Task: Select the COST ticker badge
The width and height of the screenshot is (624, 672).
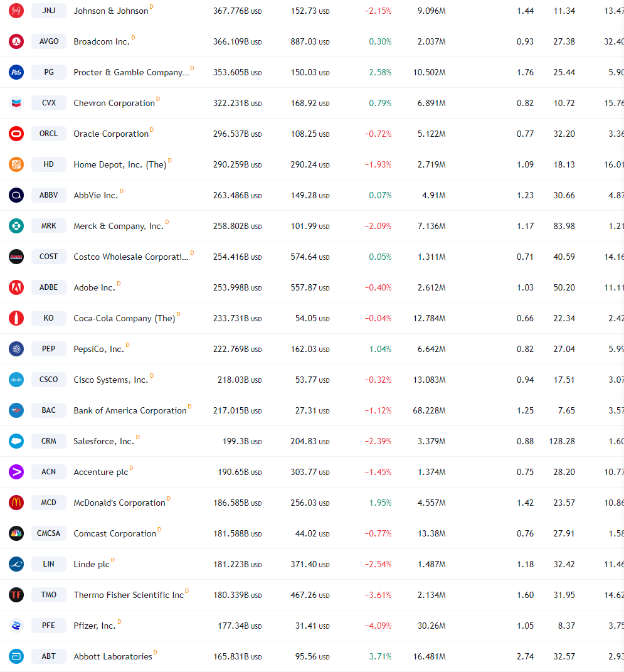Action: [x=49, y=257]
